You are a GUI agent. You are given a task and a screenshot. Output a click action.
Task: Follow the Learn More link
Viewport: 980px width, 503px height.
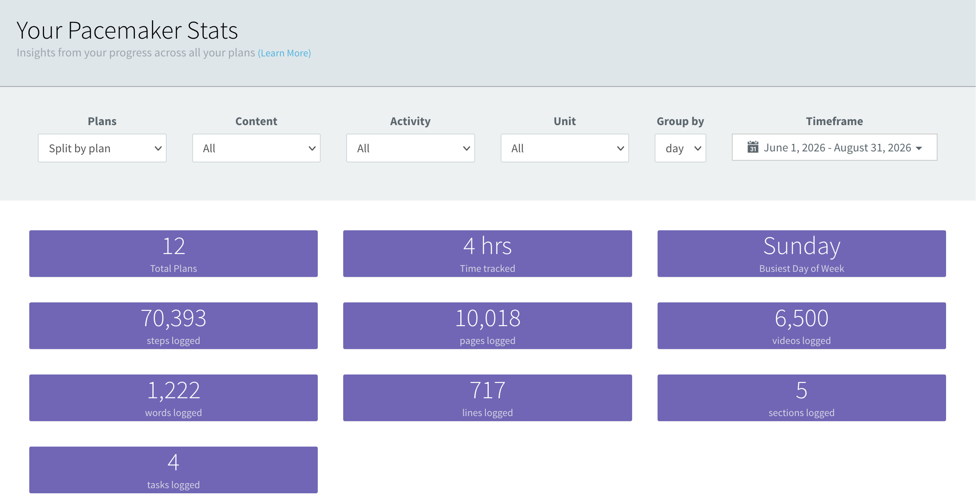click(285, 53)
